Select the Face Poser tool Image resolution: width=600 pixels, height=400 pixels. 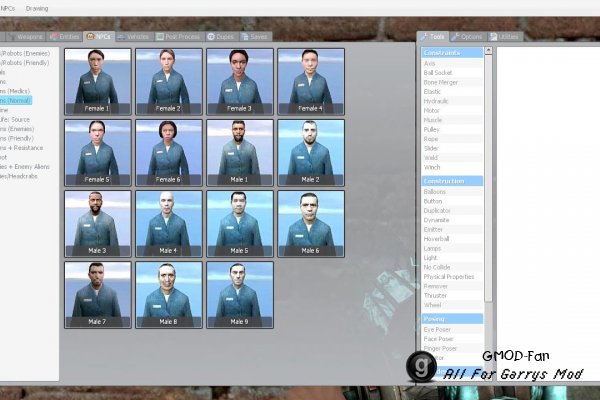(452, 339)
